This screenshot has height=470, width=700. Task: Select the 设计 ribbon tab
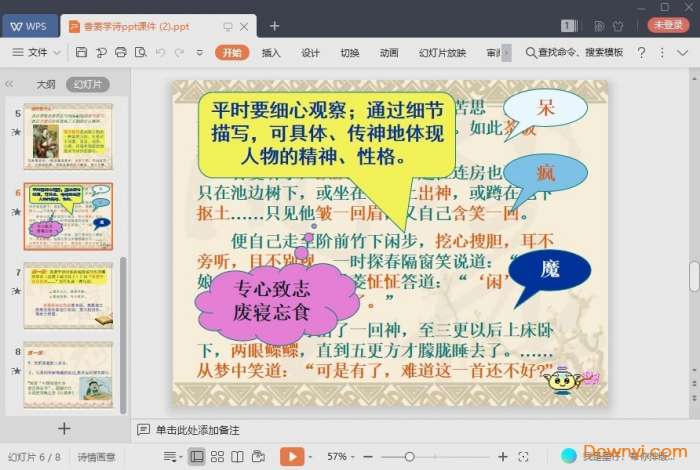(310, 53)
